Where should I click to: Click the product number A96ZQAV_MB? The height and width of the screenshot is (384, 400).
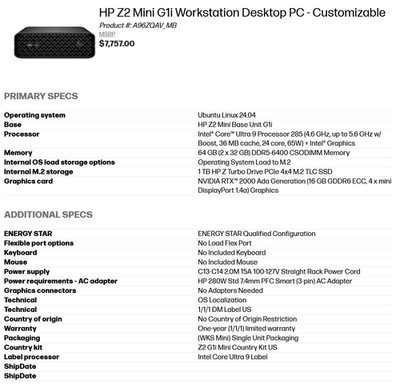(x=155, y=25)
